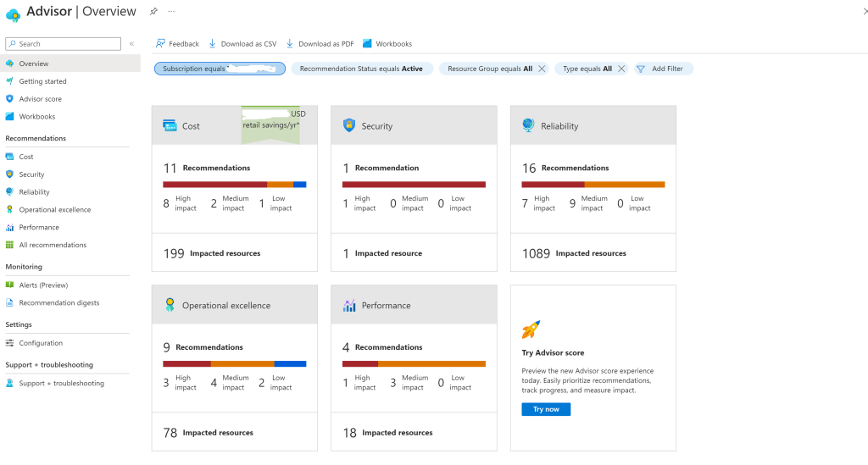Click the Feedback toolbar button

pos(177,44)
